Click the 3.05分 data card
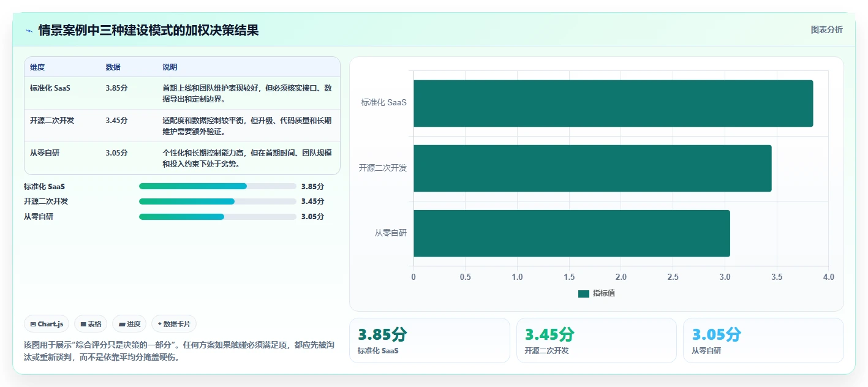The height and width of the screenshot is (387, 868). 763,340
